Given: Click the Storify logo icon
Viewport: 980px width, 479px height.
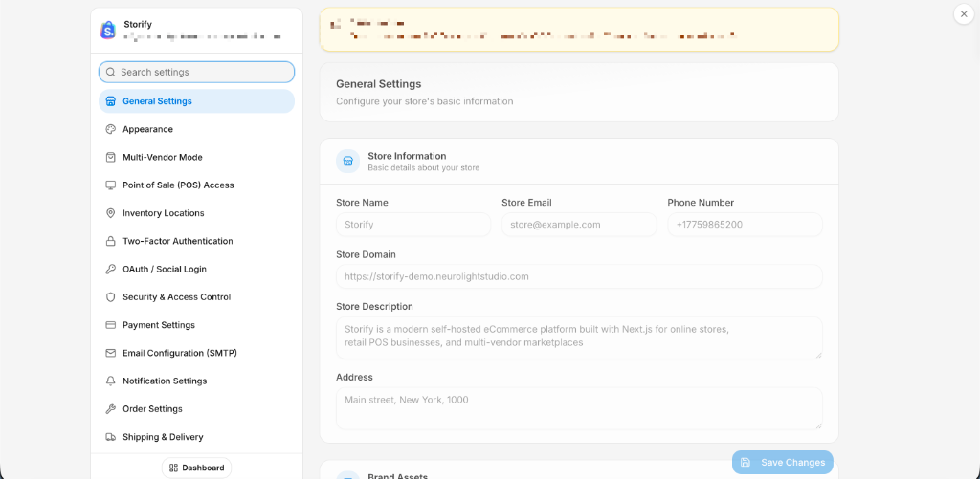Looking at the screenshot, I should pyautogui.click(x=108, y=30).
